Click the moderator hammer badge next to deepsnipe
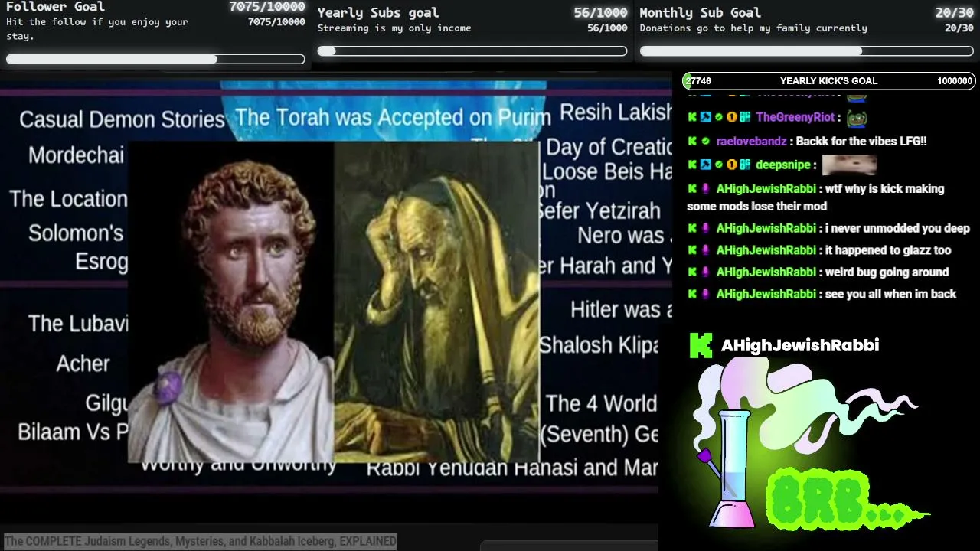Screen dimensions: 980x551 [x=705, y=165]
